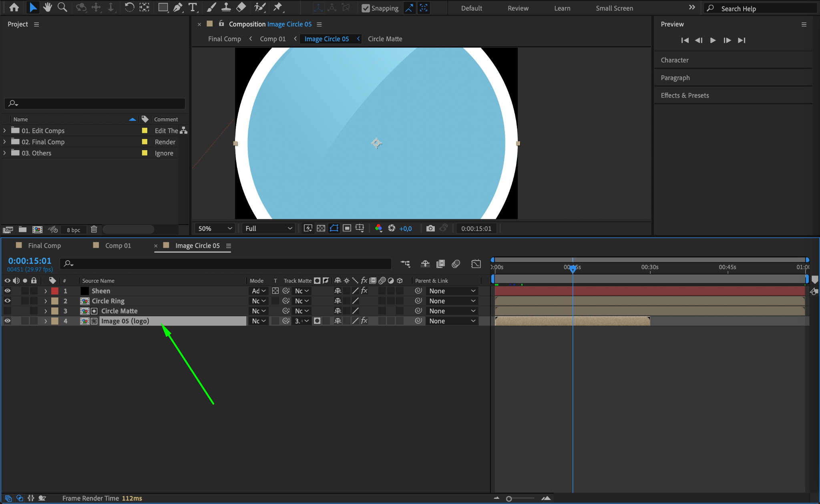The image size is (820, 504).
Task: Pick the Puppet Pin tool
Action: point(277,7)
